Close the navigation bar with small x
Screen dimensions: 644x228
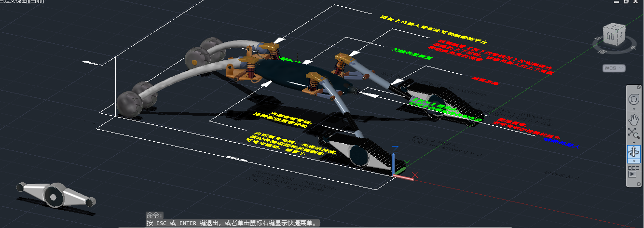pyautogui.click(x=638, y=88)
